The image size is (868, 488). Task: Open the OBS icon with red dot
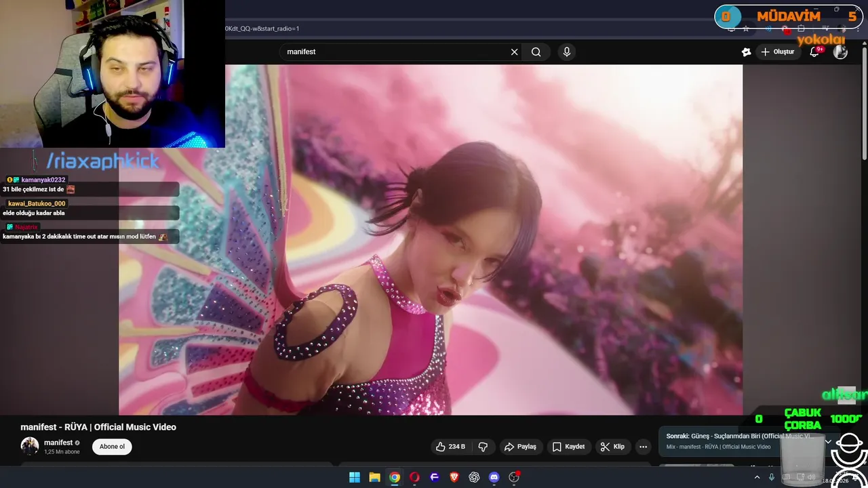pos(514,477)
